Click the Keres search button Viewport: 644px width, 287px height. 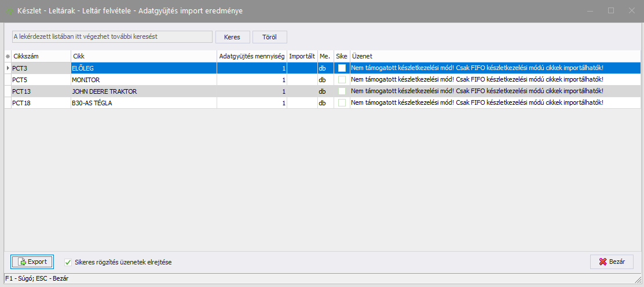(x=232, y=36)
